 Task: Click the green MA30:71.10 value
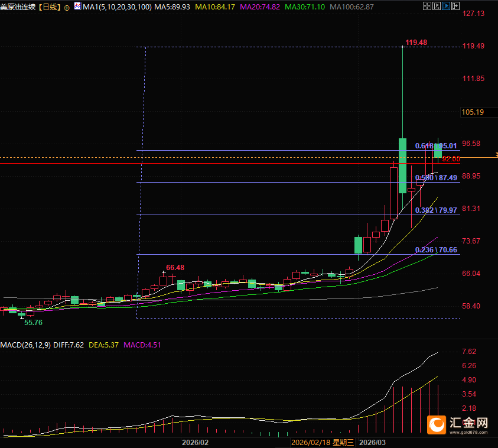point(305,7)
